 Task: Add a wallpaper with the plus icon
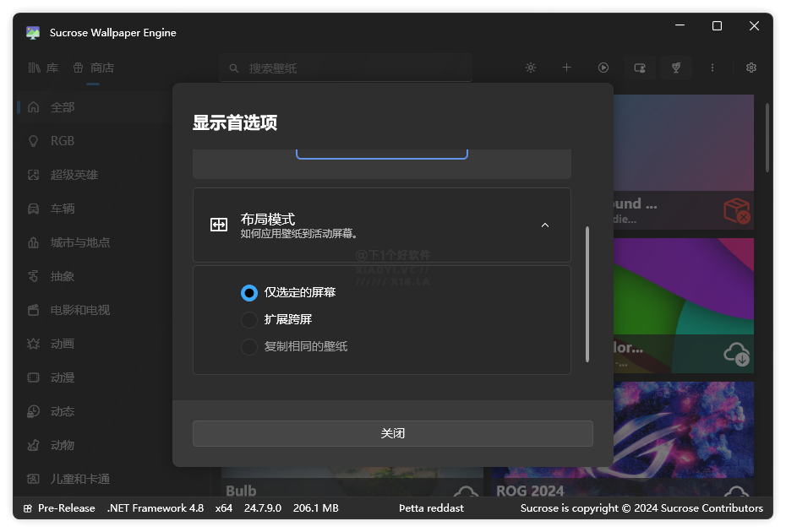click(566, 68)
